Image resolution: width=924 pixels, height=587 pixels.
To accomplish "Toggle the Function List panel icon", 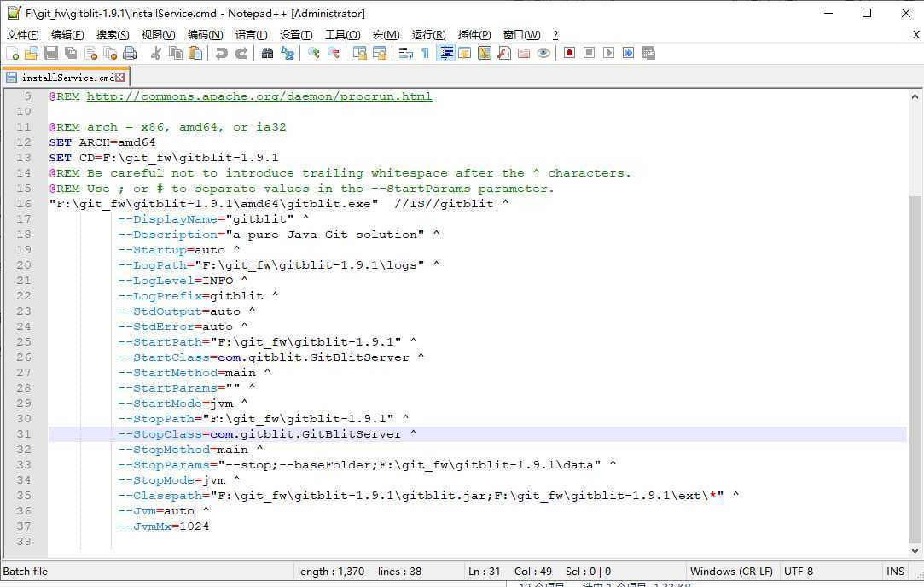I will coord(504,53).
